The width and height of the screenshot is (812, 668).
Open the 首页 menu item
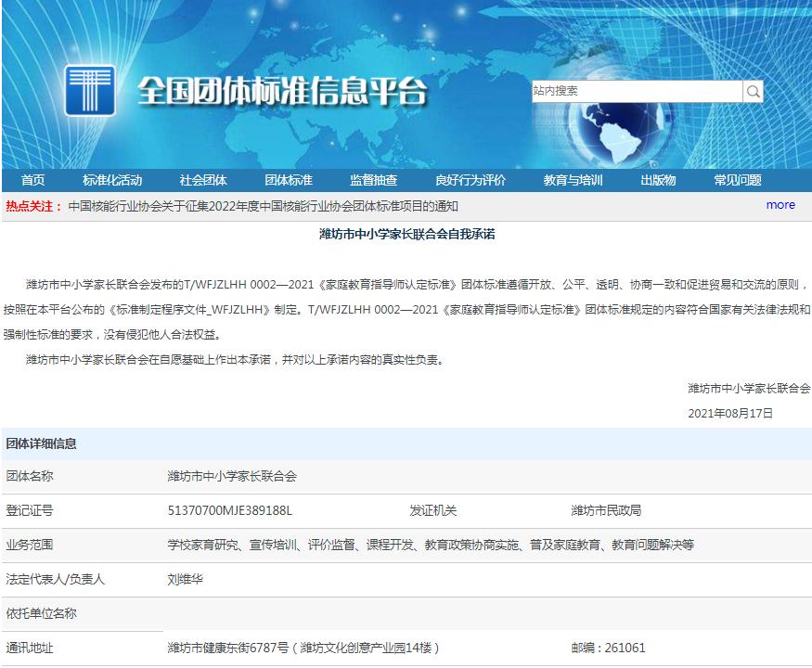(x=32, y=180)
